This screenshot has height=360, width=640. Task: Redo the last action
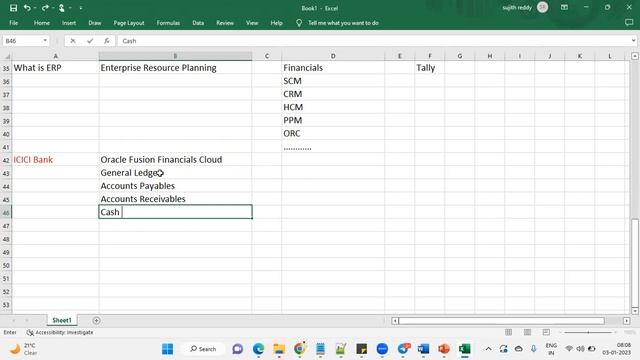pyautogui.click(x=45, y=8)
